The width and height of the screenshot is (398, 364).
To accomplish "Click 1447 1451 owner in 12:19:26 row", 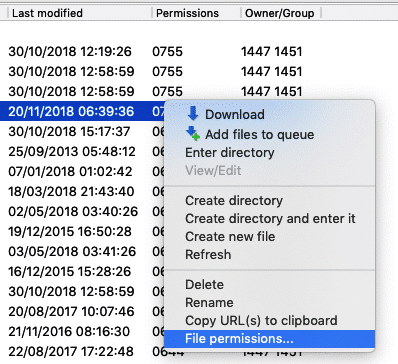I will pyautogui.click(x=272, y=51).
